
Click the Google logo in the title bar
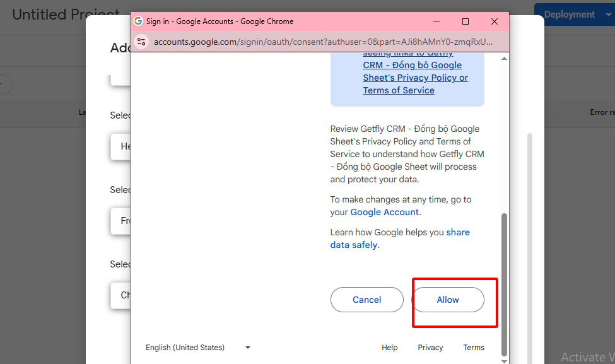tap(138, 21)
